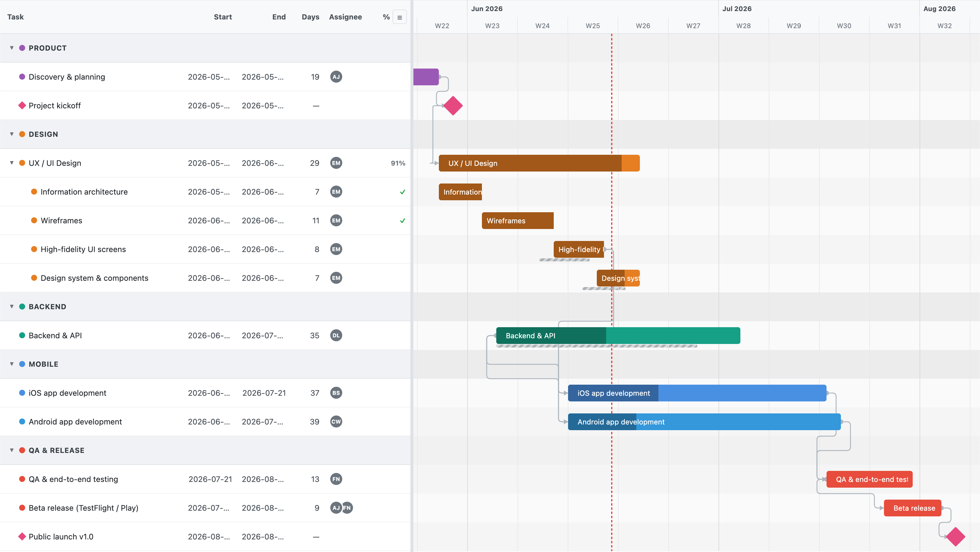Select the iOS app development task name

tap(67, 393)
